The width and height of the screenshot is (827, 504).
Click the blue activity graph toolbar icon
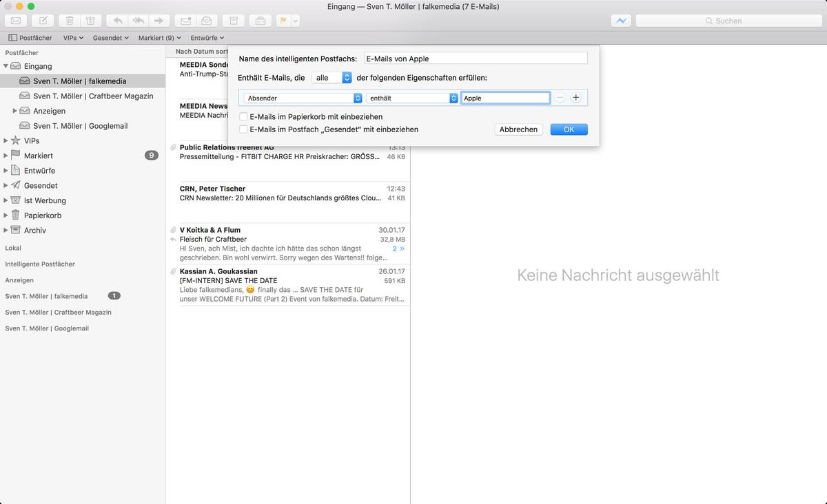[622, 21]
